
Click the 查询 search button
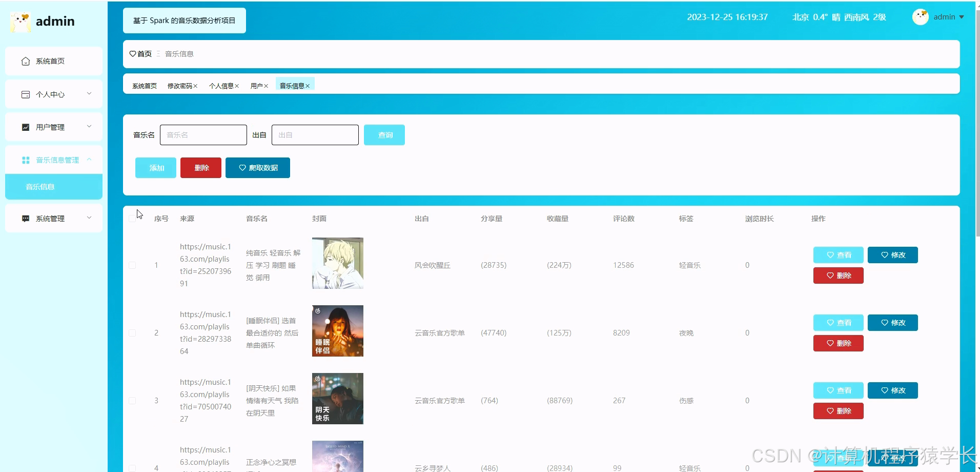pyautogui.click(x=384, y=135)
